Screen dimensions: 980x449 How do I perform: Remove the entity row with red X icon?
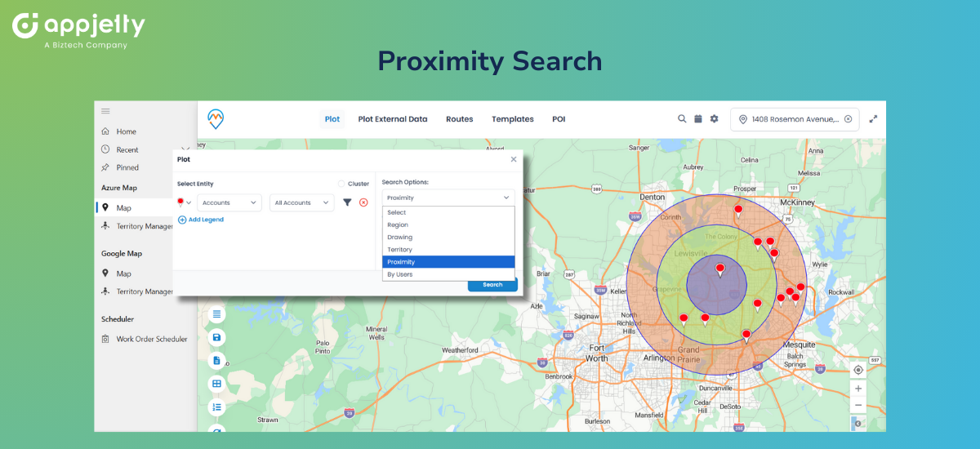363,202
